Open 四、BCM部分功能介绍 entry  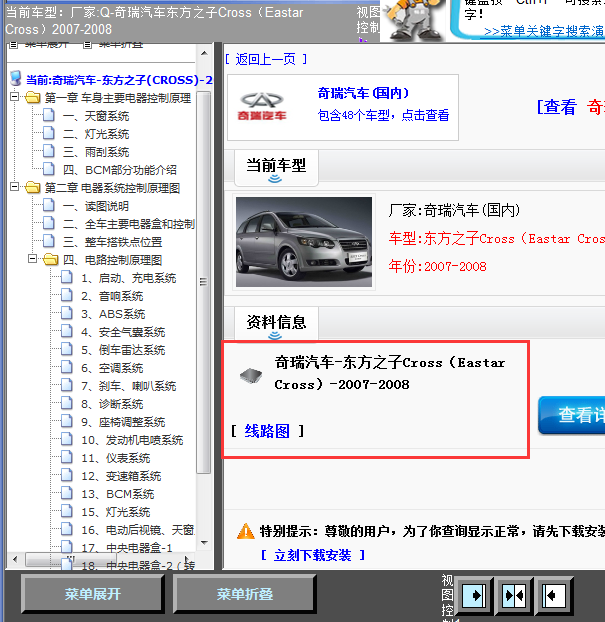coord(120,170)
